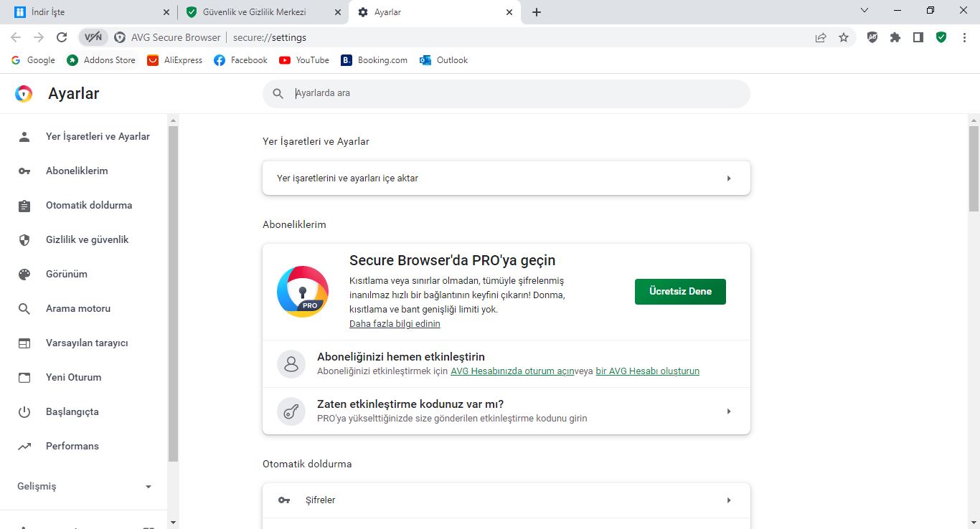Open the green Security & Privacy shield icon
Screen dimensions: 980x529
coord(941,37)
